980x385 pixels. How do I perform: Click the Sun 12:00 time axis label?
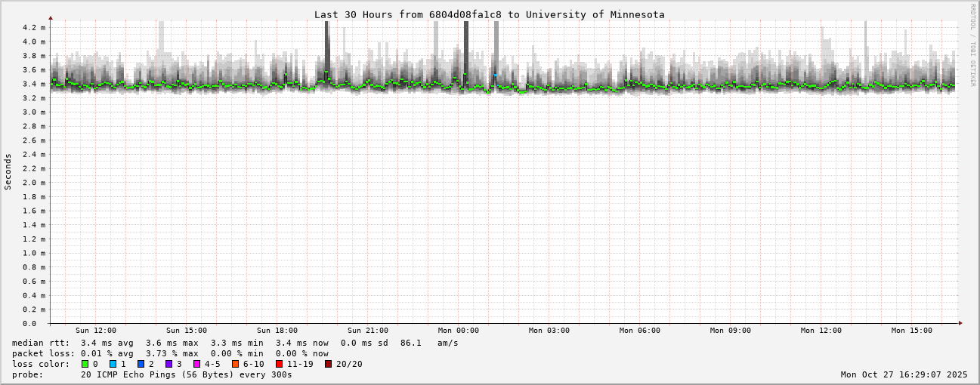coord(96,331)
